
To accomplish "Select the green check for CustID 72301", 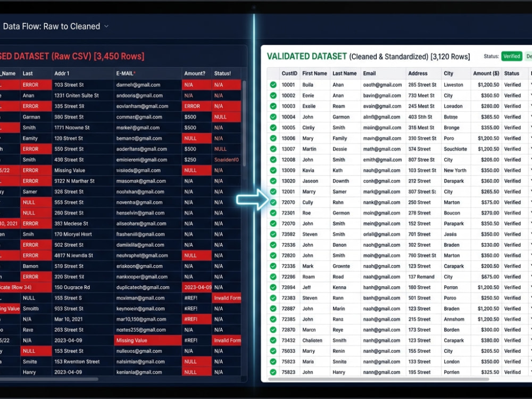I will 273,213.
